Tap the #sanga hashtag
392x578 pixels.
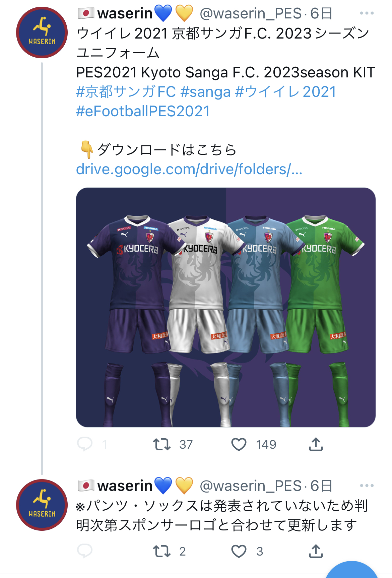205,92
